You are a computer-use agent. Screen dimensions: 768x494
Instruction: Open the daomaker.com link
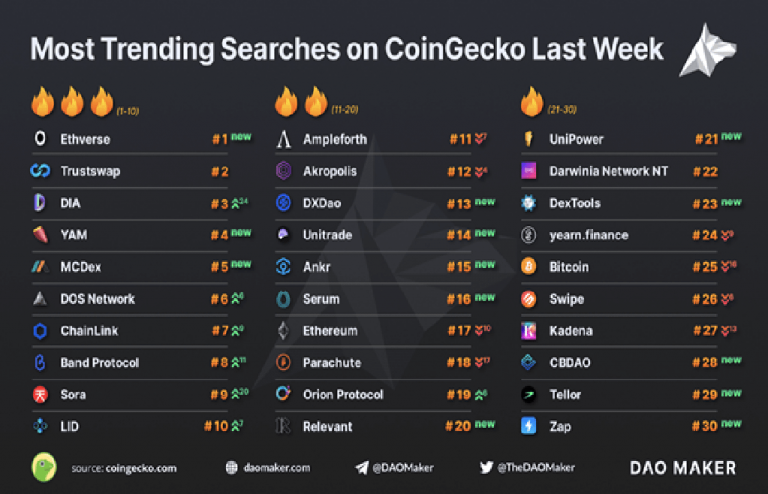(275, 467)
